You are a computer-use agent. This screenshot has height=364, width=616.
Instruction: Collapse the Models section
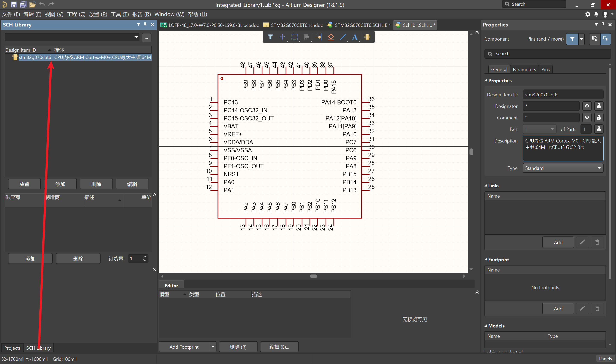(486, 326)
